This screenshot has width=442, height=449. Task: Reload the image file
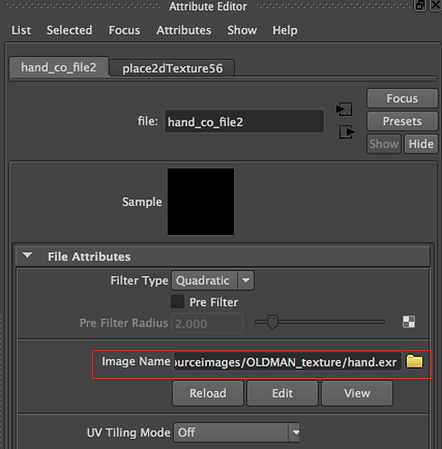point(208,393)
